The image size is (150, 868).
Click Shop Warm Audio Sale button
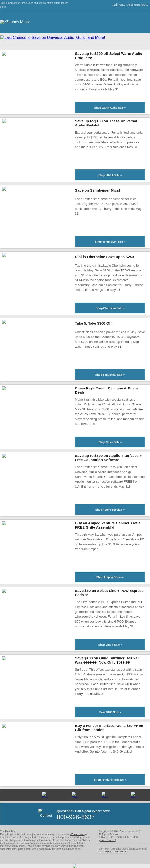110,108
